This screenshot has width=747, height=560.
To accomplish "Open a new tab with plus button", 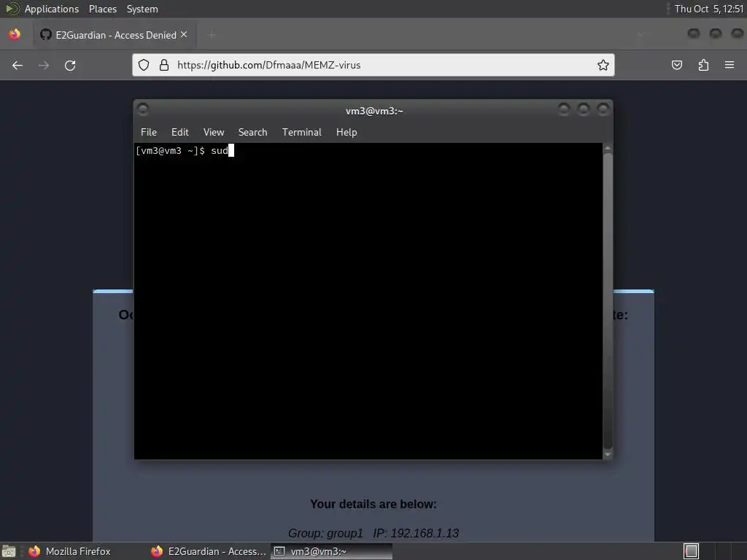I will coord(212,35).
